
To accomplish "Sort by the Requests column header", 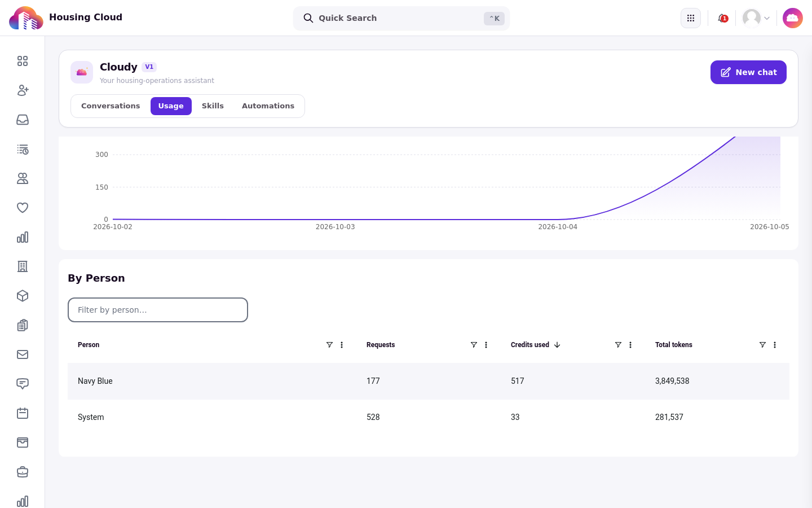I will pyautogui.click(x=381, y=345).
